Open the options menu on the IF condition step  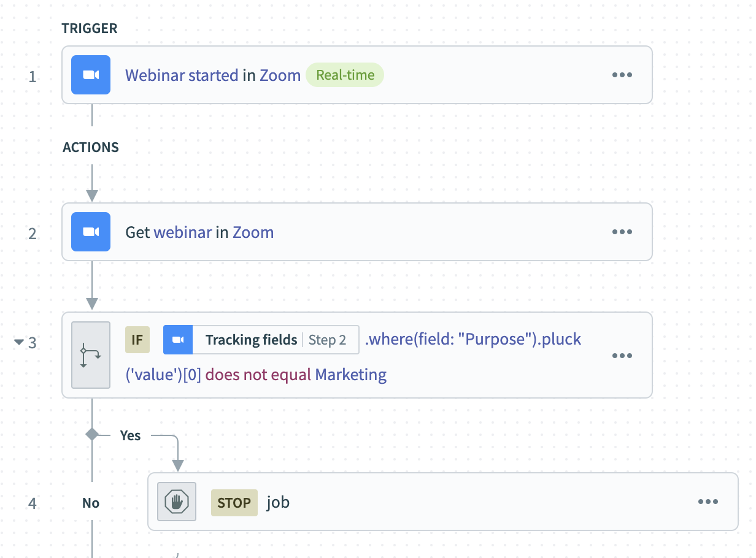pyautogui.click(x=622, y=355)
